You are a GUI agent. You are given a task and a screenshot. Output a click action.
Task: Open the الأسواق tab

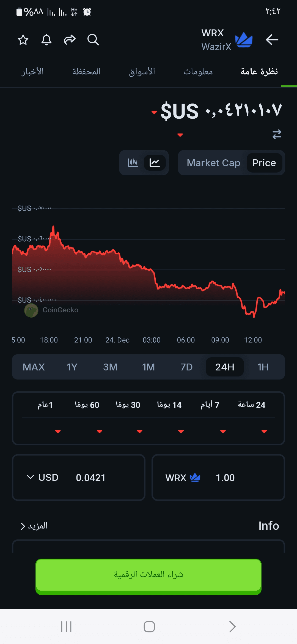[x=142, y=72]
